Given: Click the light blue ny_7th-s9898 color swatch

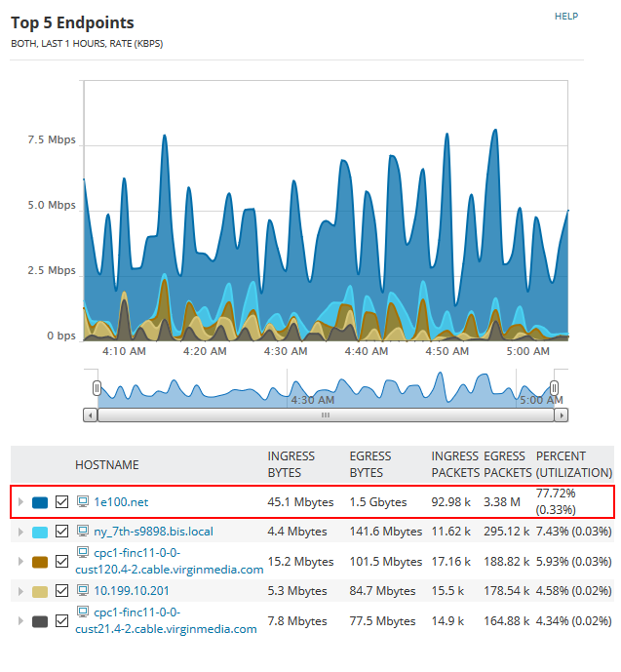Looking at the screenshot, I should coord(40,532).
